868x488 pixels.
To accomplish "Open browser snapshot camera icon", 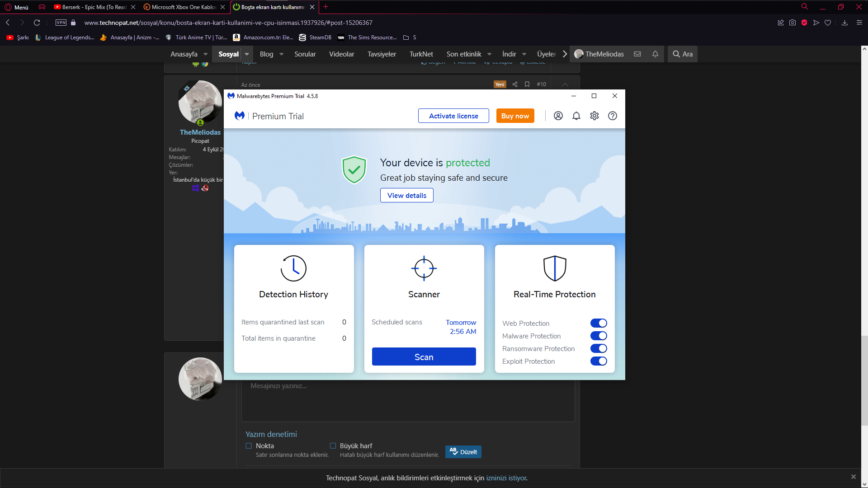I will pos(793,23).
